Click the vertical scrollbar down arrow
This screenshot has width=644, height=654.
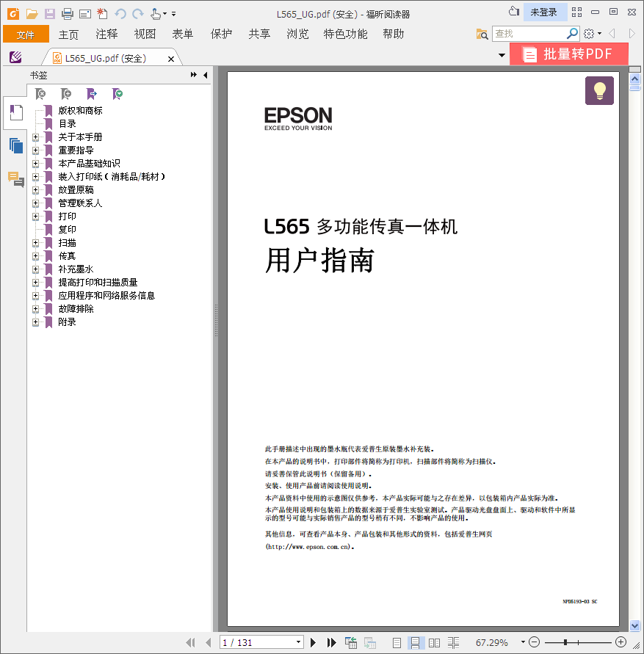click(x=634, y=625)
